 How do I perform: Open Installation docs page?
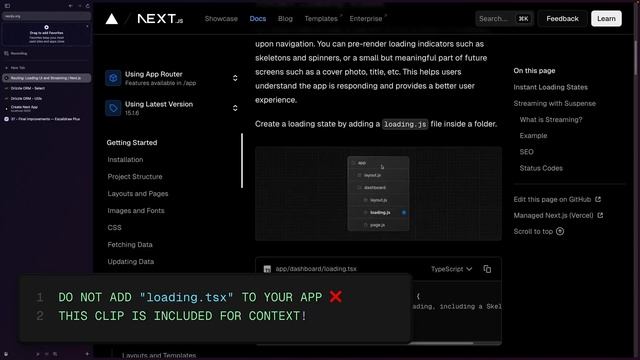pyautogui.click(x=125, y=160)
